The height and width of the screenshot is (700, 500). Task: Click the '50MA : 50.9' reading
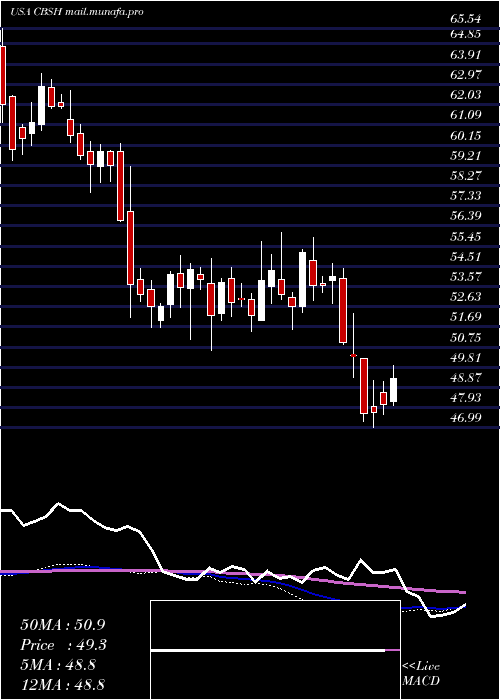(x=62, y=625)
